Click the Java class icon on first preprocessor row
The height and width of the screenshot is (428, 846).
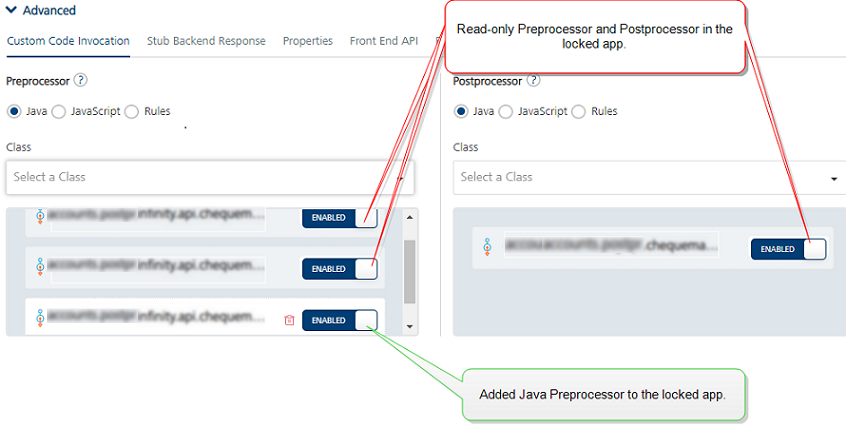coord(40,216)
